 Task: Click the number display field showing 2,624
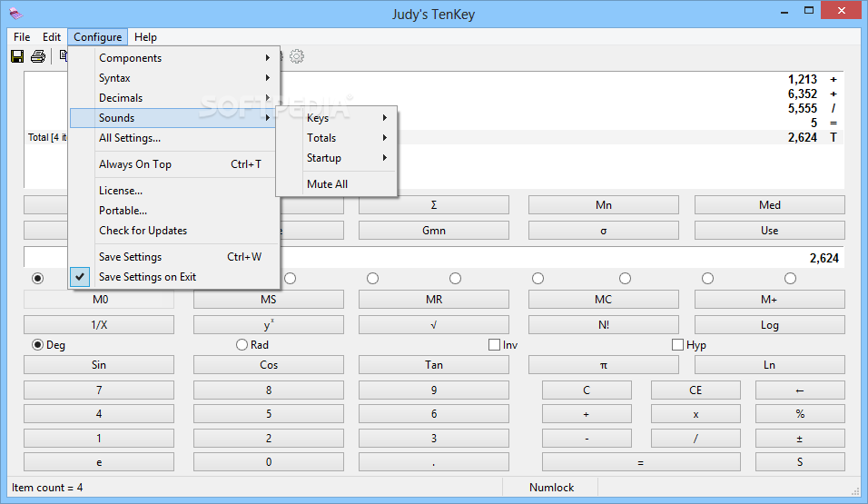(x=434, y=258)
